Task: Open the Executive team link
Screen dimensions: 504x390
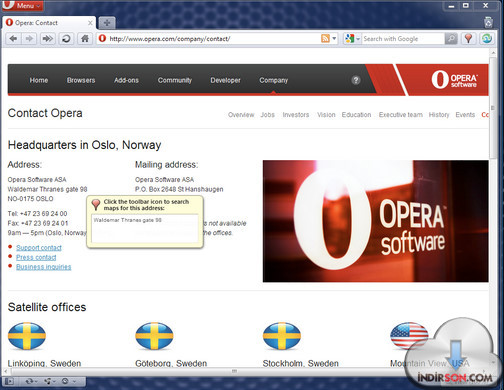Action: tap(401, 115)
